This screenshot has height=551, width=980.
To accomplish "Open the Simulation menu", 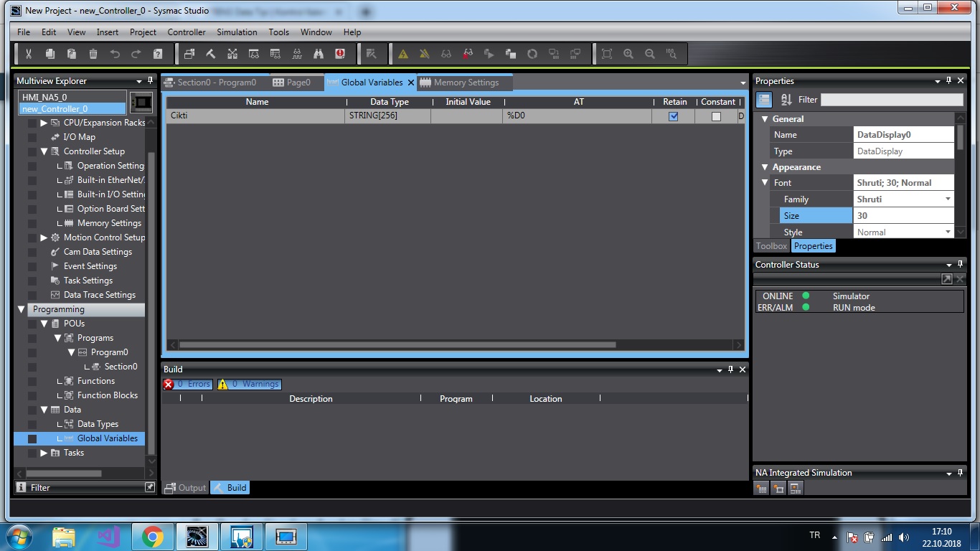I will [x=237, y=32].
